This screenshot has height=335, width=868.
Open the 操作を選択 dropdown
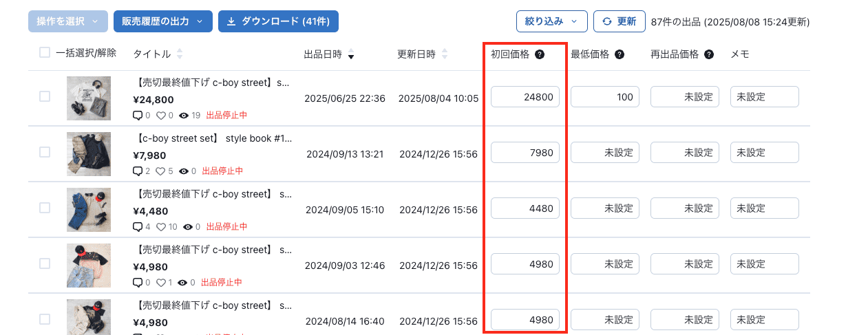(67, 21)
